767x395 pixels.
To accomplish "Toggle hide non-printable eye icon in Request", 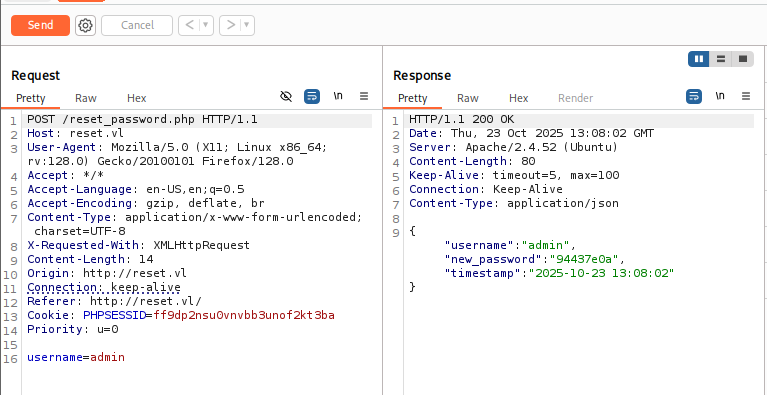I will pyautogui.click(x=286, y=96).
